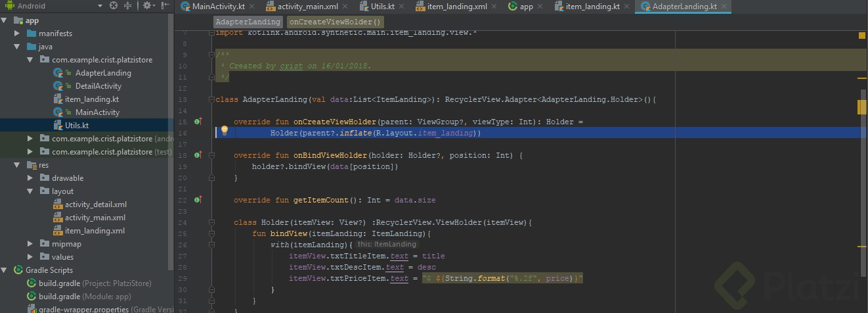
Task: Collapse the Gradle Scripts node
Action: point(5,270)
